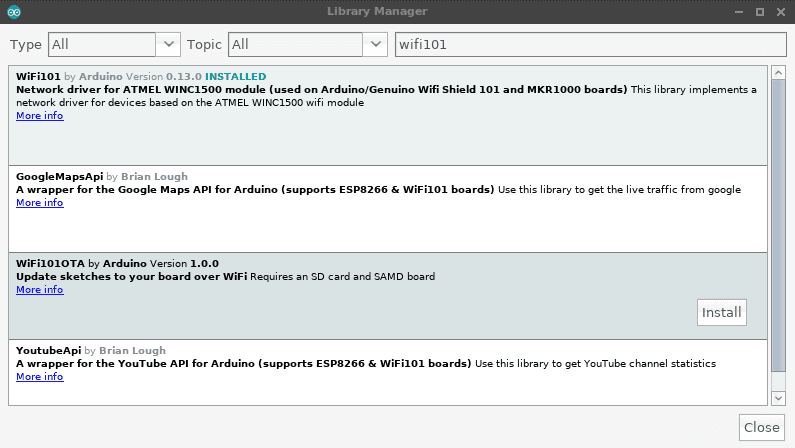Install the WiFi101OTA library
This screenshot has height=448, width=795.
[721, 312]
